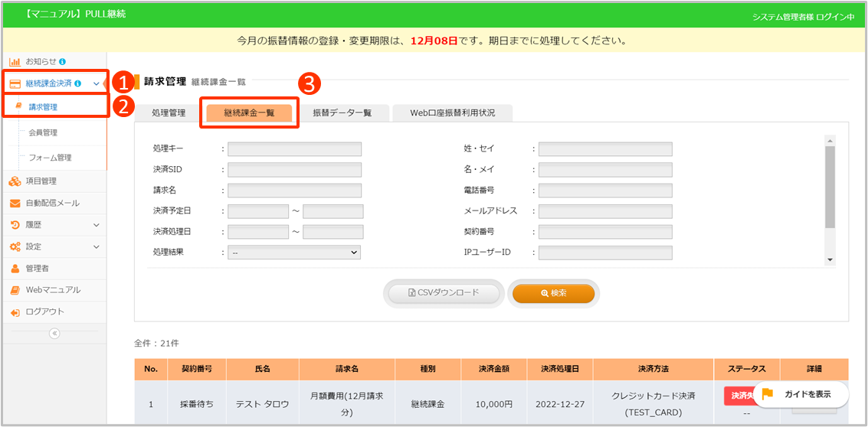Switch to the 振替データ一覧 tab
The height and width of the screenshot is (427, 868).
[342, 112]
